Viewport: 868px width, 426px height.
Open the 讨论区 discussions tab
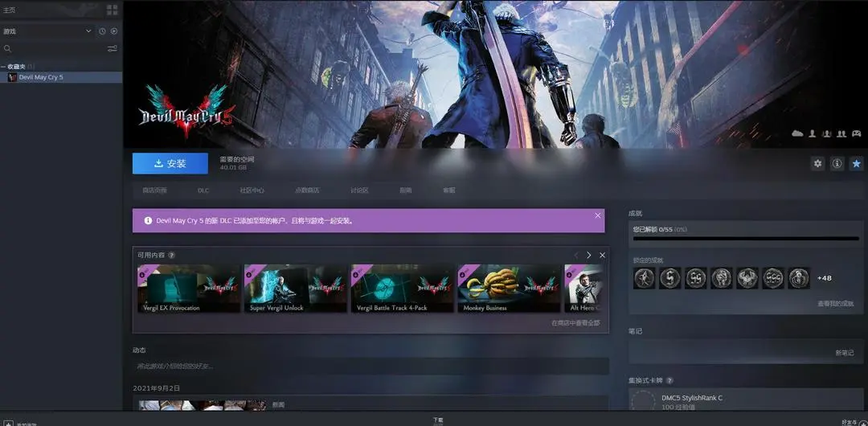click(x=359, y=190)
